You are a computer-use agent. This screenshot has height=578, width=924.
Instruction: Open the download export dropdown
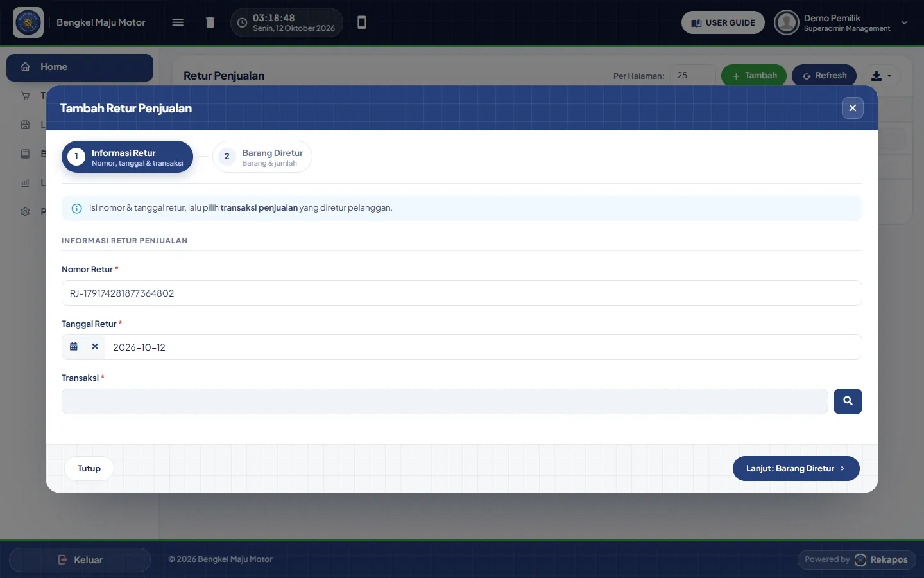coord(882,76)
